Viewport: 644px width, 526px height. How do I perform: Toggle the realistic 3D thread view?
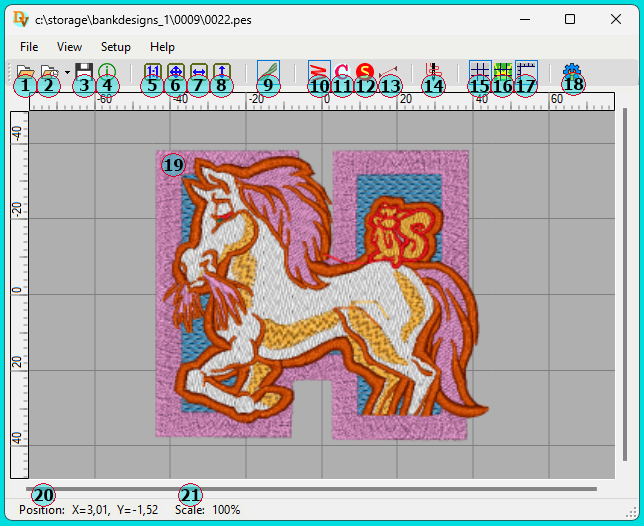tap(268, 72)
